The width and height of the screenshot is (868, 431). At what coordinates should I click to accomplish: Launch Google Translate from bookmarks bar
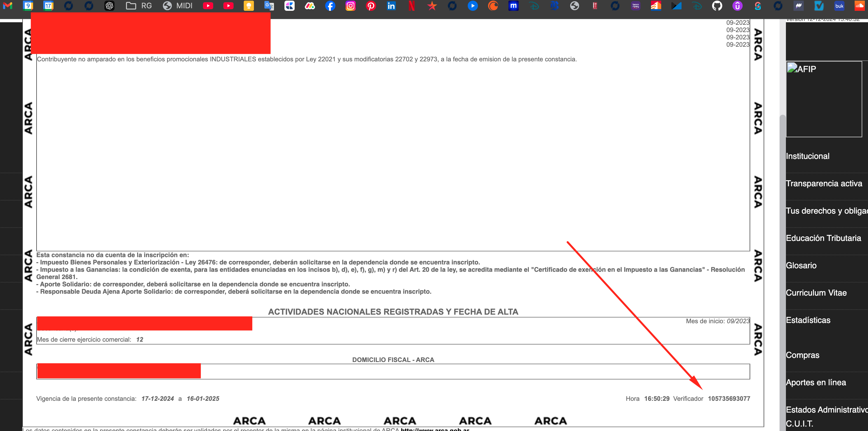[x=269, y=6]
